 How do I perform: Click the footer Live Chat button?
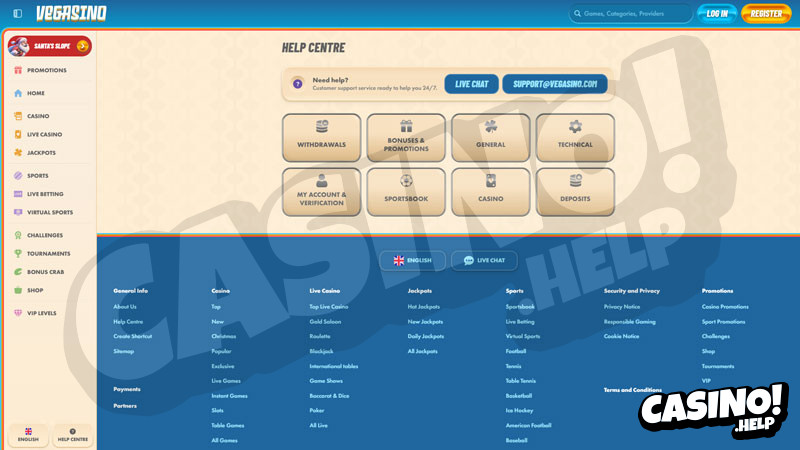click(484, 261)
